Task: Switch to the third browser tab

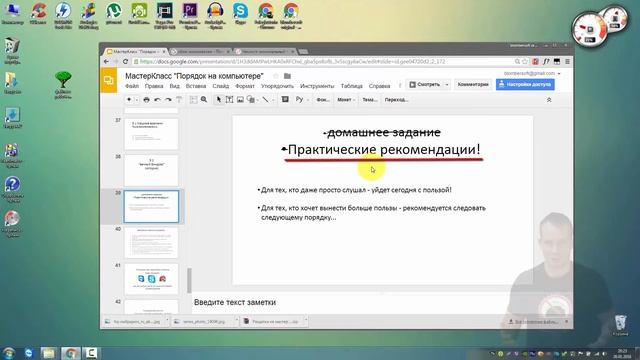Action: 264,51
